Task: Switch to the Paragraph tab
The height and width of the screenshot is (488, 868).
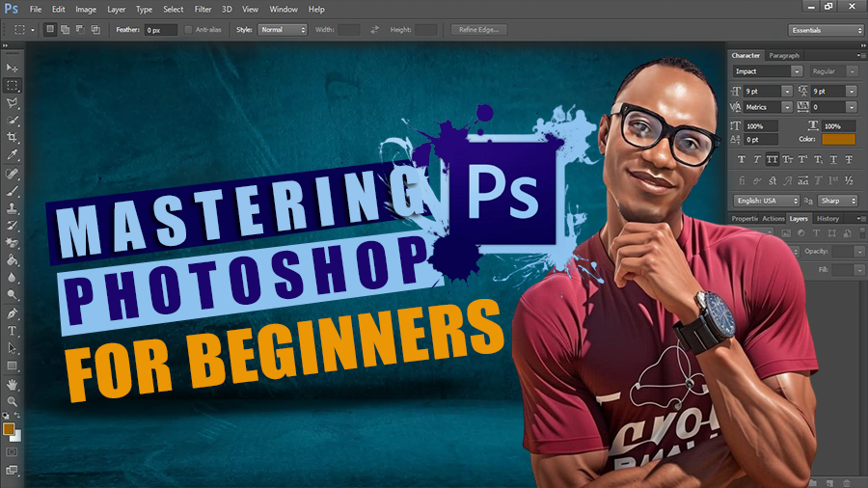Action: coord(784,55)
